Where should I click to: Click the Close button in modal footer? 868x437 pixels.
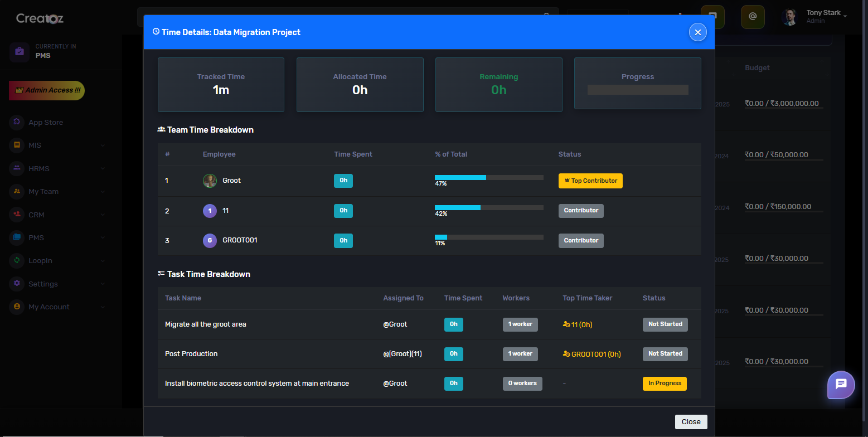691,422
